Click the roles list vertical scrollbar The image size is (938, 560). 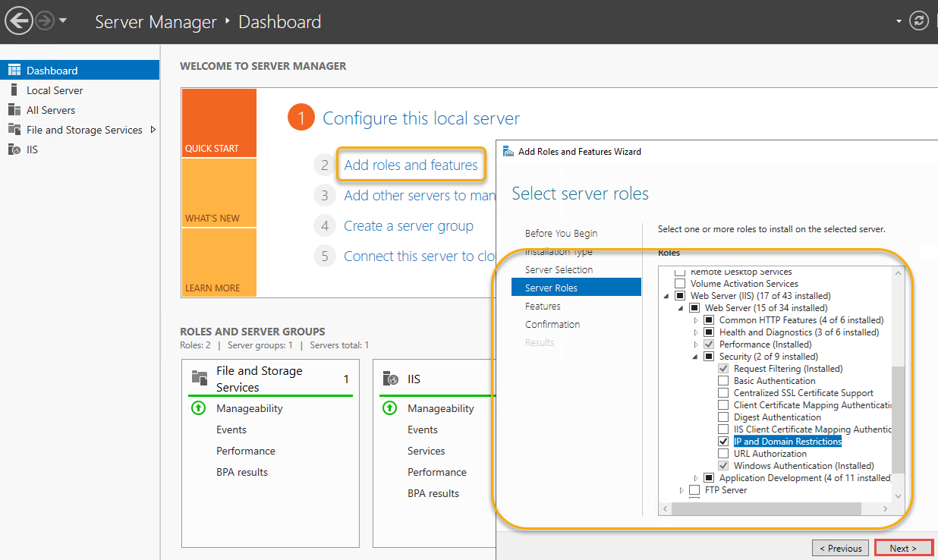[x=899, y=417]
